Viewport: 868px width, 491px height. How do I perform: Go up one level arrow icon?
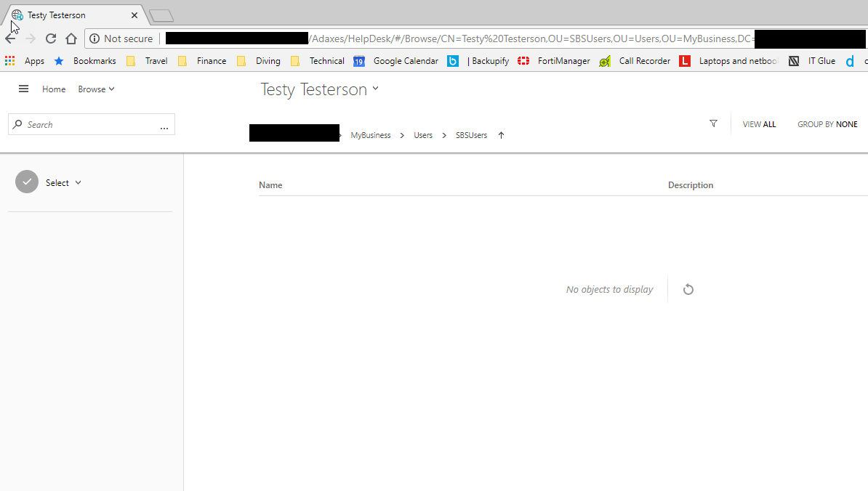[501, 135]
